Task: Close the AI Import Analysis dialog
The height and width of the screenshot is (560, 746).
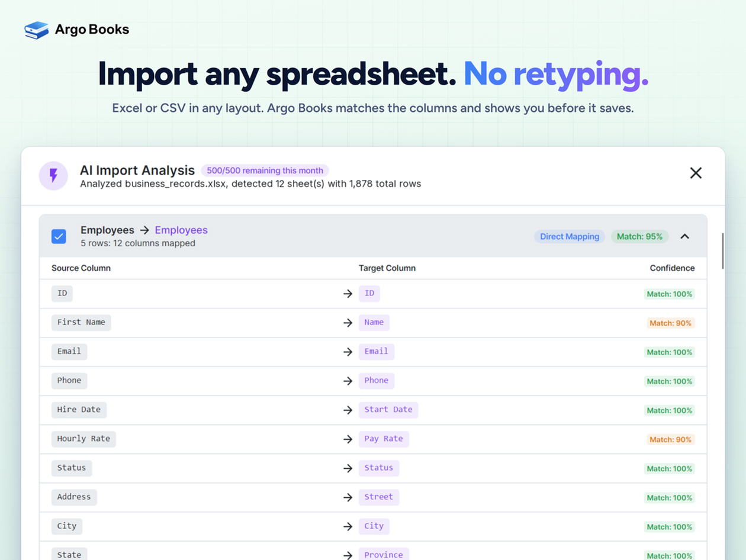Action: coord(696,173)
